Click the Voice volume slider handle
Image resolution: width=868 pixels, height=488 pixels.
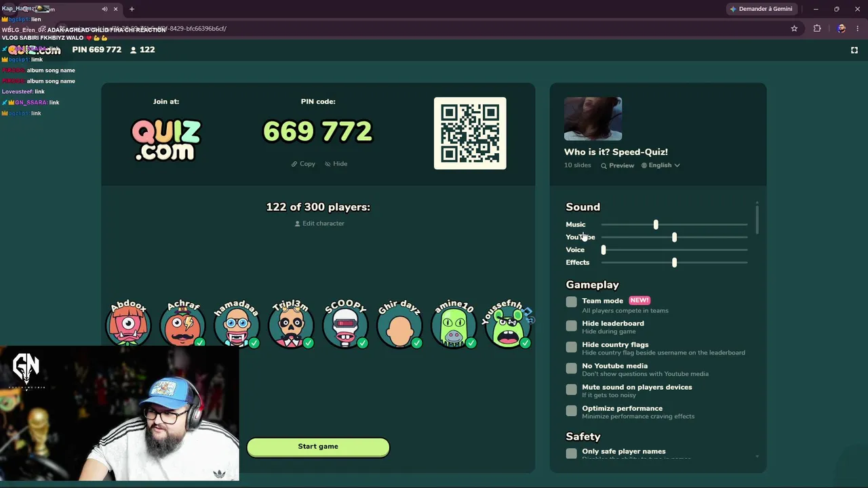pos(604,250)
